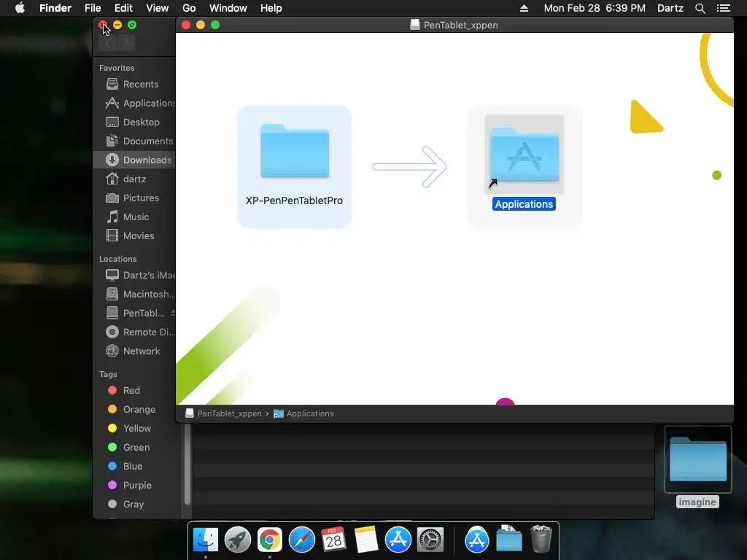Click the XP-PenPenTabletPro folder label
The height and width of the screenshot is (560, 747).
coord(295,201)
